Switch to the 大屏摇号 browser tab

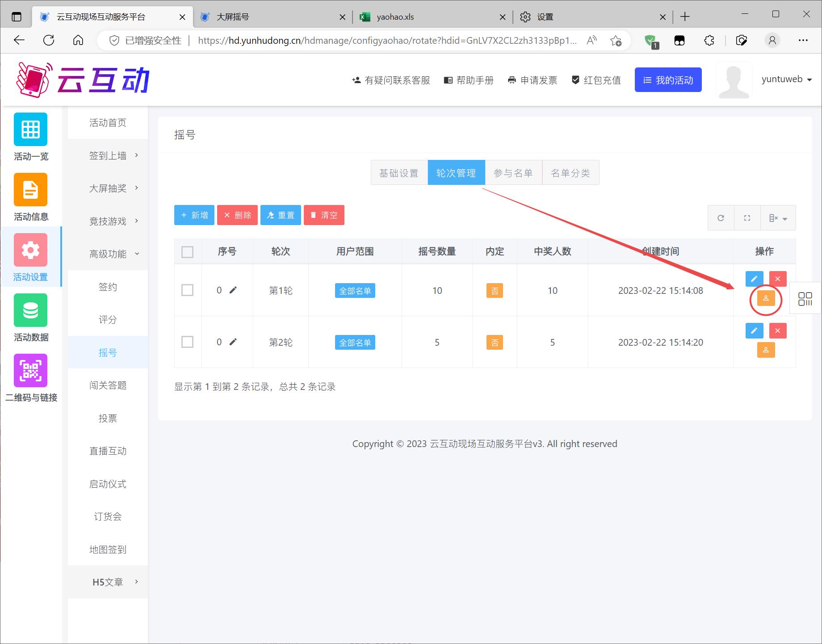click(273, 17)
